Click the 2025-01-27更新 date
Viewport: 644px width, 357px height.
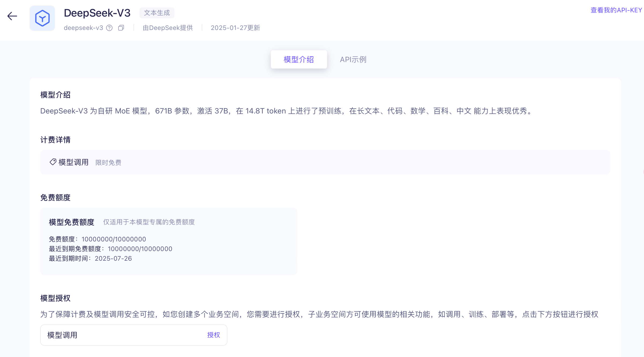click(235, 28)
